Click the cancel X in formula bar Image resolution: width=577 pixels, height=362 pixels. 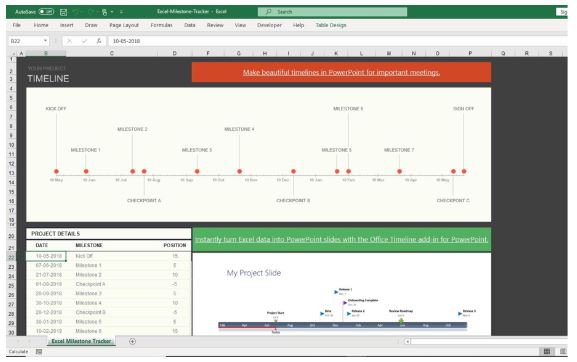click(x=70, y=41)
